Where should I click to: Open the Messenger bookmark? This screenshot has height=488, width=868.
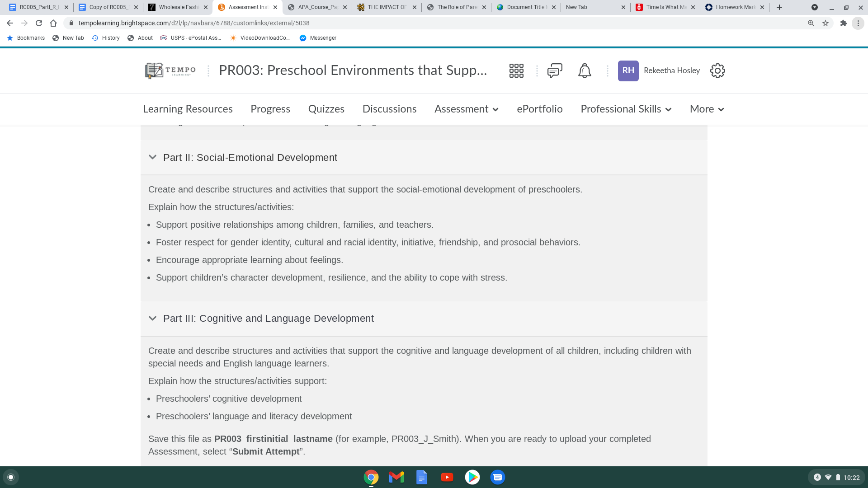pos(318,38)
